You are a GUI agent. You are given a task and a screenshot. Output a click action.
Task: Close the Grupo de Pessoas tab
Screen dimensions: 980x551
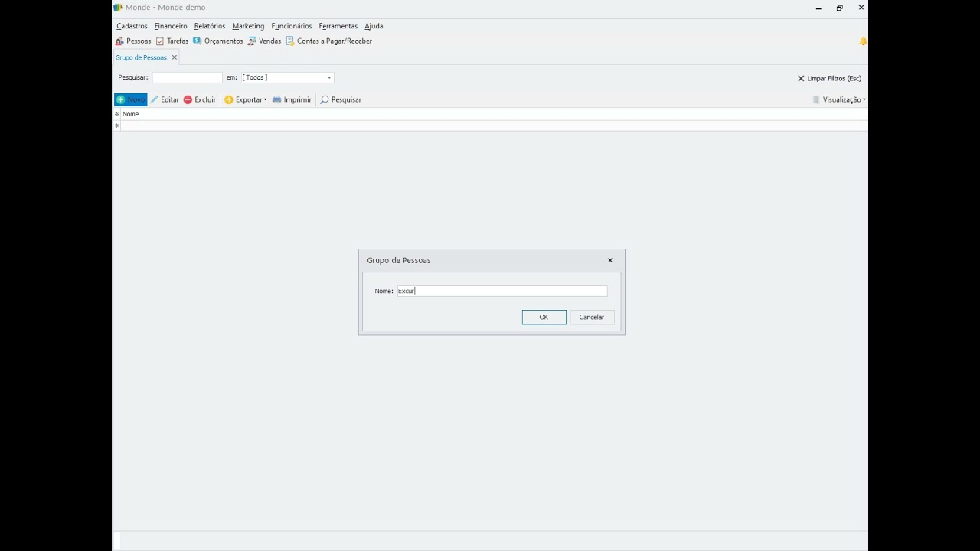[175, 57]
